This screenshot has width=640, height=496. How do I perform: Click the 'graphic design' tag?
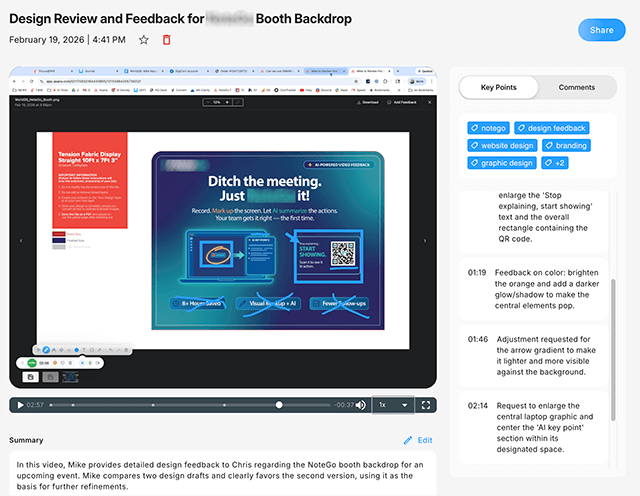coord(501,163)
